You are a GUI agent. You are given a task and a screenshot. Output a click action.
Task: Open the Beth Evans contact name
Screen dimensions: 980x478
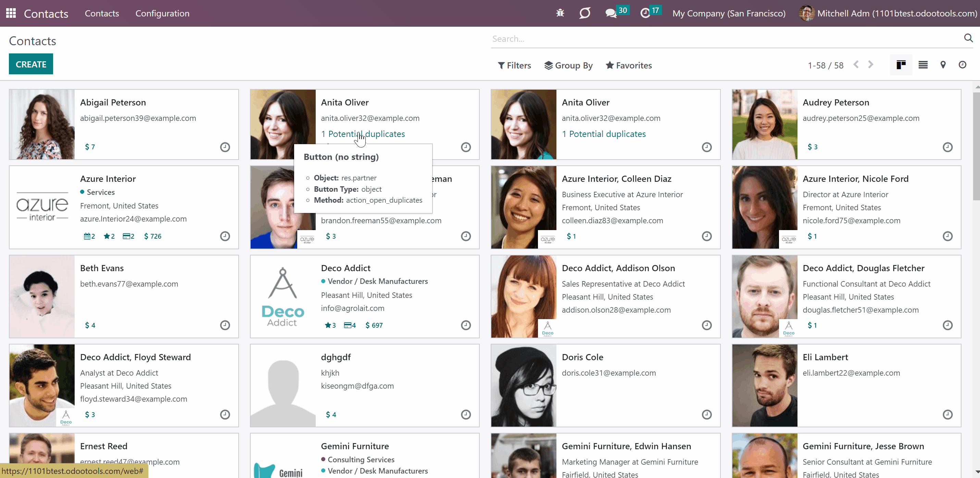tap(102, 268)
